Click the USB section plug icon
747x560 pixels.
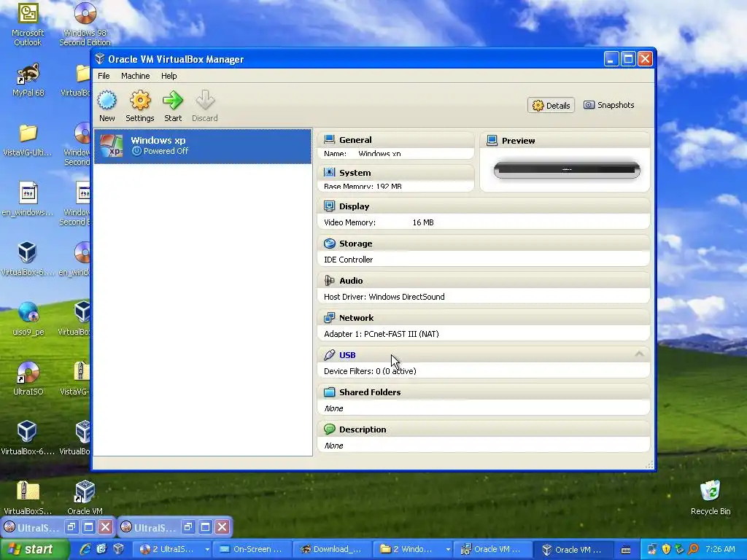point(329,355)
